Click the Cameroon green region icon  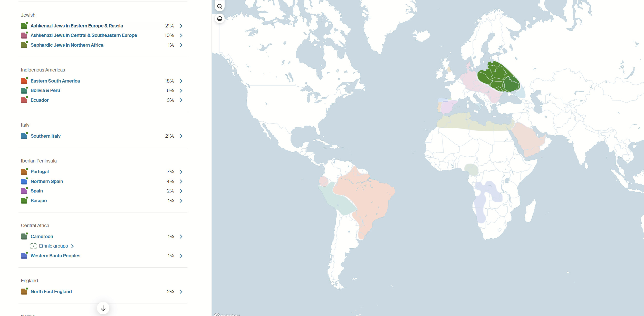[x=24, y=237]
